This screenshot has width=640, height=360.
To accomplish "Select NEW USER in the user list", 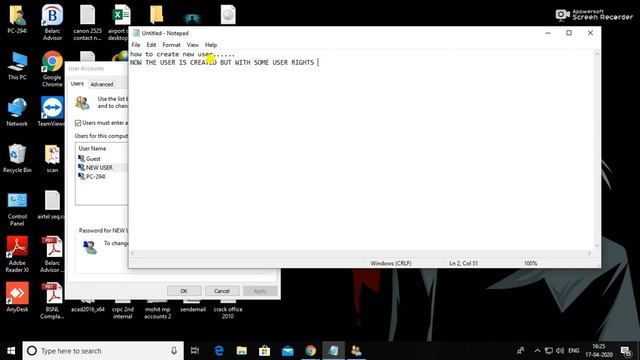I will coord(99,168).
